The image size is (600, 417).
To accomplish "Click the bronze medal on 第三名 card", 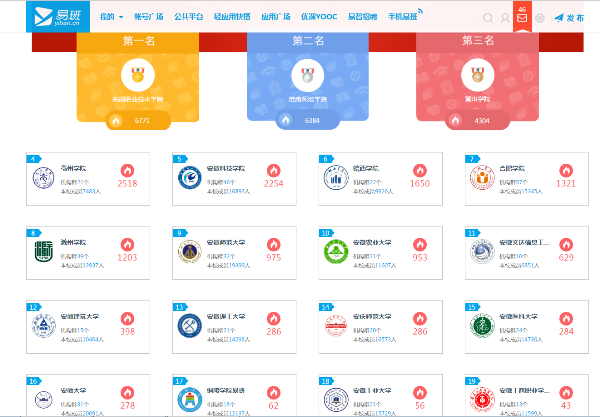I will pyautogui.click(x=478, y=75).
